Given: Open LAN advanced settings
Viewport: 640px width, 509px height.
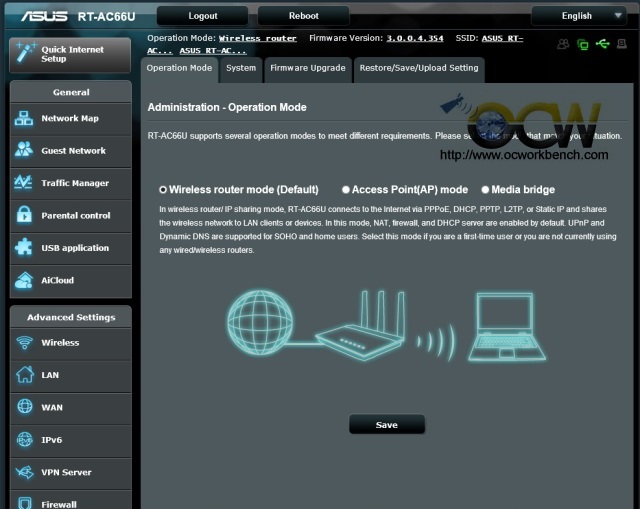Looking at the screenshot, I should coord(71,376).
